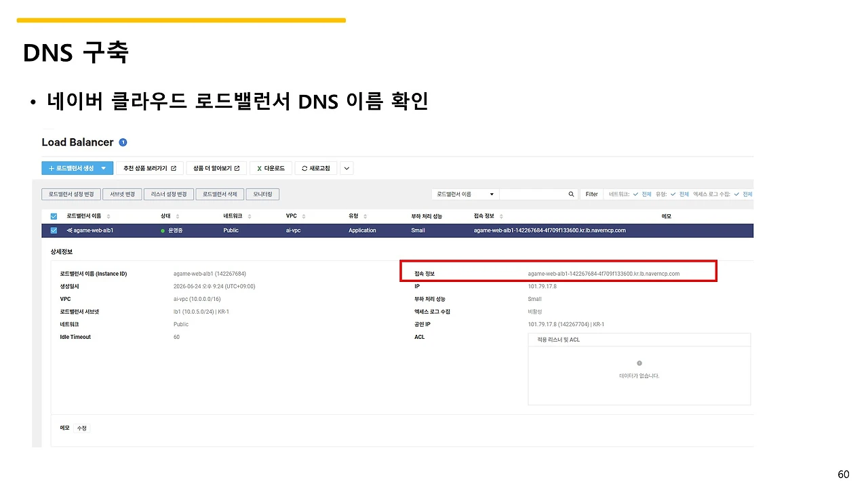This screenshot has width=868, height=488.
Task: Open the 네트워크 전체 filter dropdown
Action: pos(642,194)
